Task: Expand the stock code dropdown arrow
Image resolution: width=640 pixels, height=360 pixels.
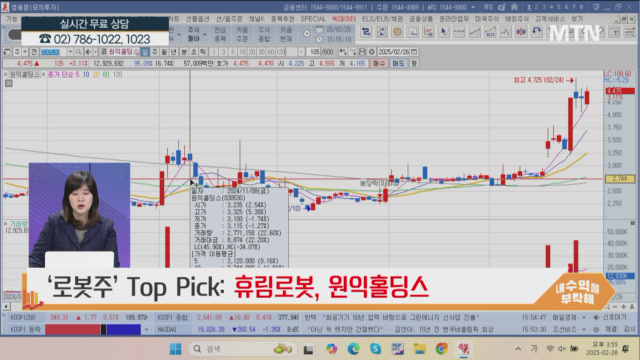Action: coord(70,52)
